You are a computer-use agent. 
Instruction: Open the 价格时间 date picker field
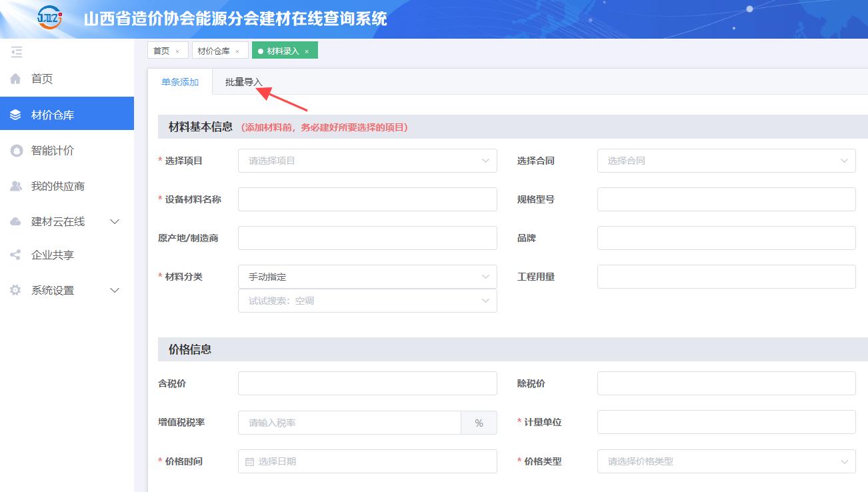pyautogui.click(x=367, y=461)
